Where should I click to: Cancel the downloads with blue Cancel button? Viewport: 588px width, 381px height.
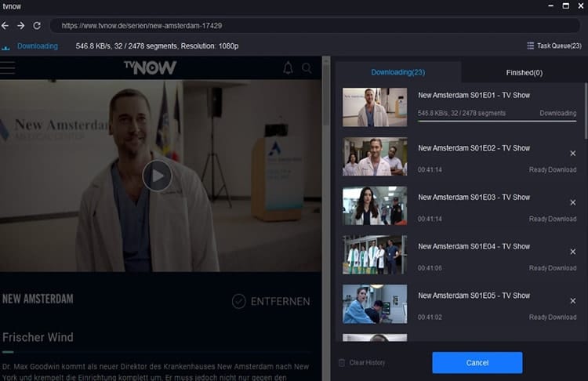pos(477,363)
